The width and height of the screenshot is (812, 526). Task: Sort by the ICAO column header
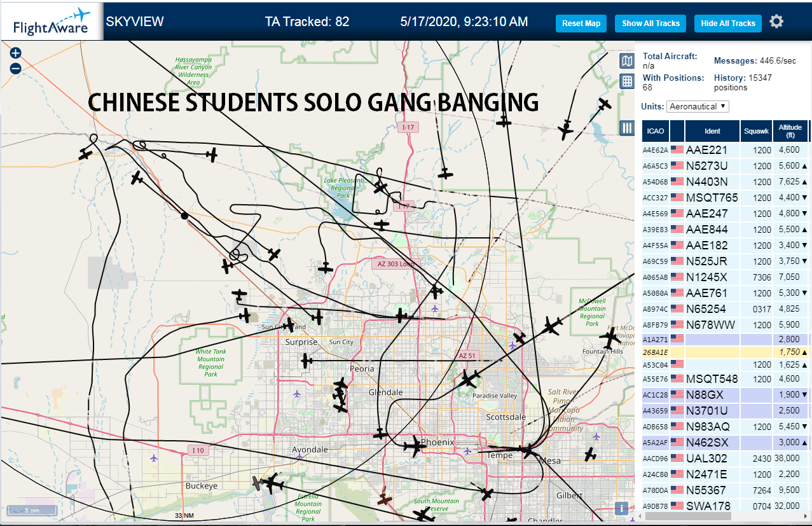tap(655, 131)
